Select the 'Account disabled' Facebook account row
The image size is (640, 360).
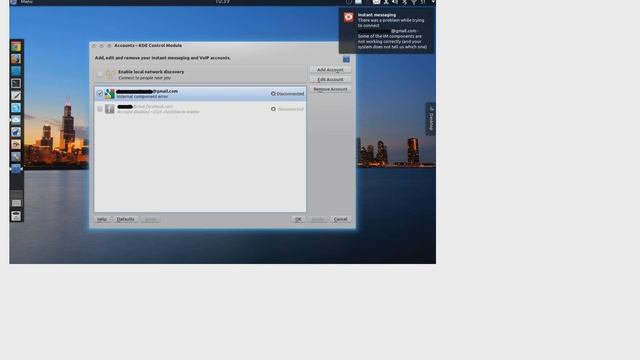pyautogui.click(x=200, y=109)
